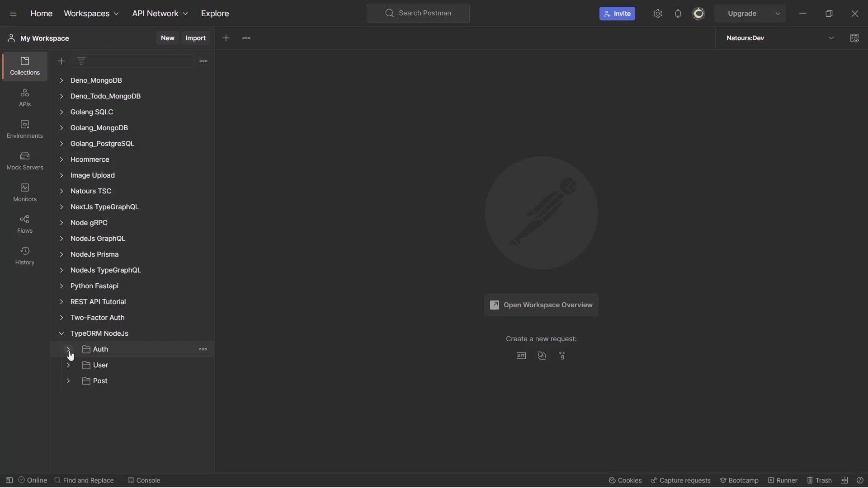Image resolution: width=868 pixels, height=488 pixels.
Task: Open the APIs sidebar section
Action: [25, 98]
